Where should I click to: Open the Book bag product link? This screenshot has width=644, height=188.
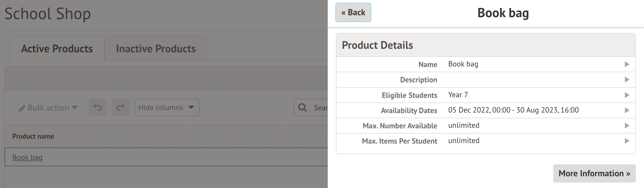pos(27,157)
